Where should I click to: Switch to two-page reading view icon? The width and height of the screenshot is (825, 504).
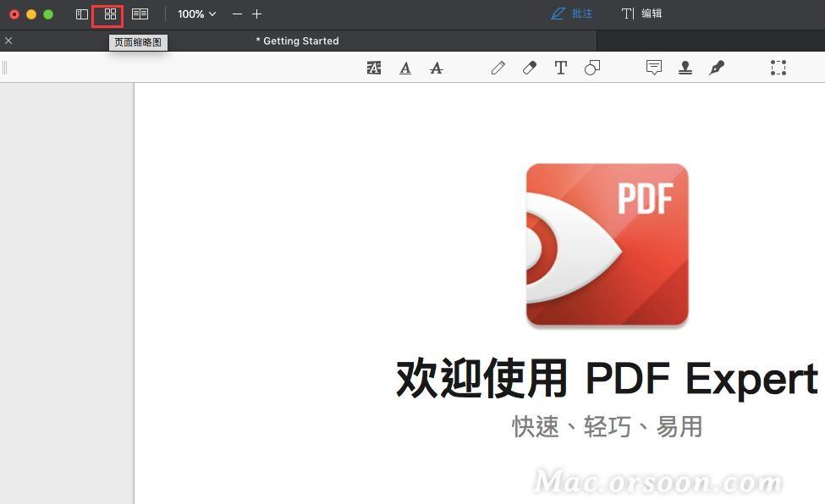[x=140, y=14]
